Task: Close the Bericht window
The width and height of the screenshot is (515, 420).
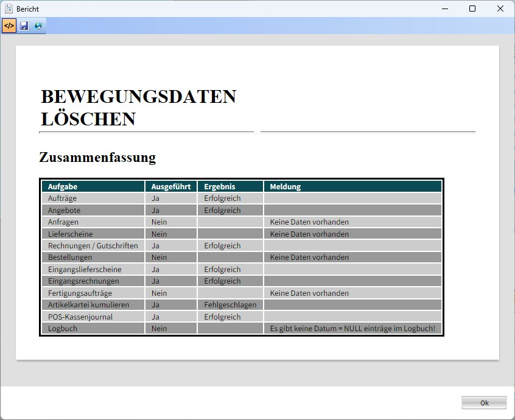Action: (x=500, y=9)
